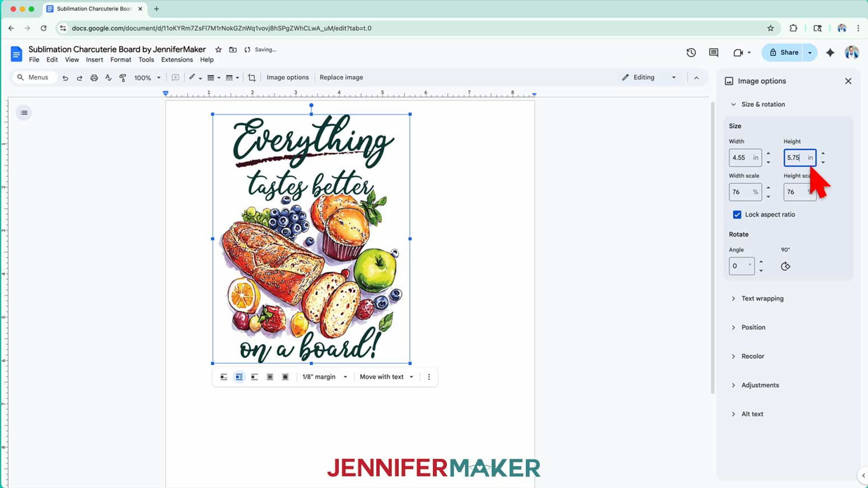
Task: Open the Move with text dropdown
Action: [386, 377]
